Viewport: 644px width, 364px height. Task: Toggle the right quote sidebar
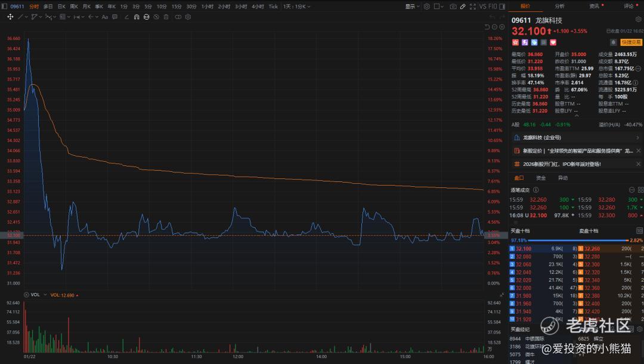pyautogui.click(x=502, y=7)
